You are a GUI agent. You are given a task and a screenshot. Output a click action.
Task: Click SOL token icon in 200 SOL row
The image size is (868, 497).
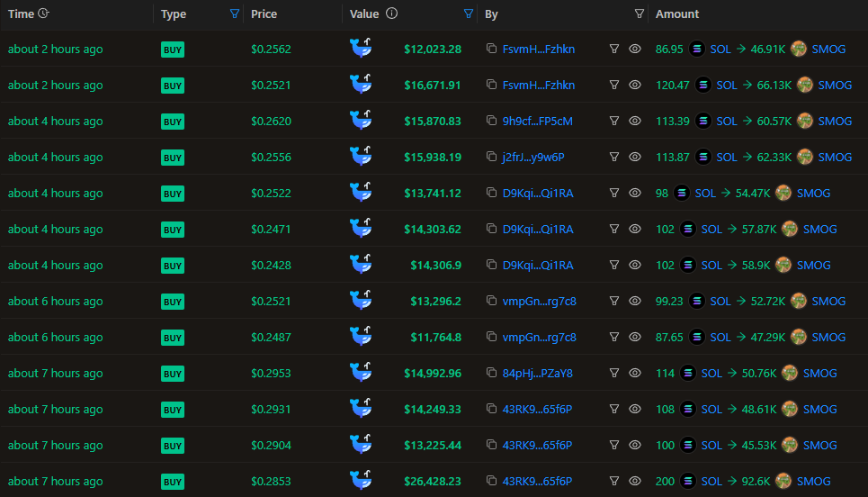(687, 481)
